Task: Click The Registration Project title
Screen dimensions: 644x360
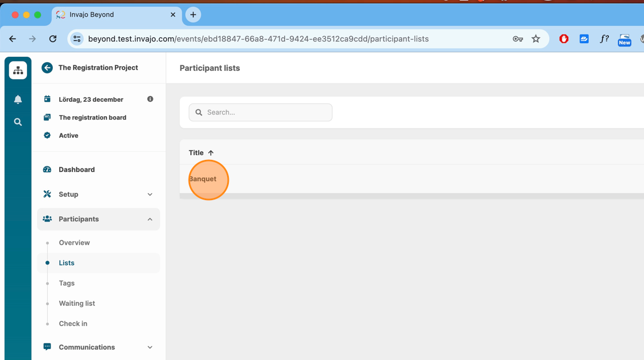Action: (x=98, y=67)
